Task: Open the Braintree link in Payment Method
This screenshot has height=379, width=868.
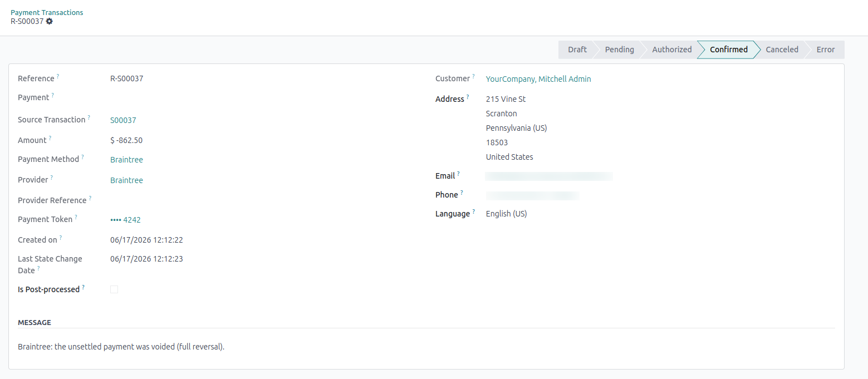Action: tap(126, 160)
